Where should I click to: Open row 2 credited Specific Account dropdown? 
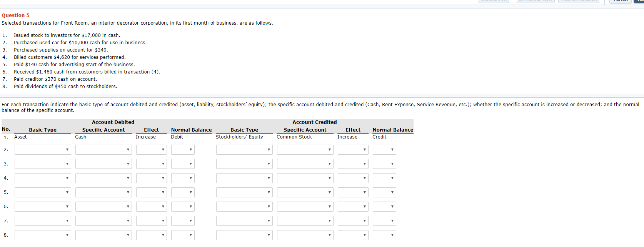(x=305, y=150)
